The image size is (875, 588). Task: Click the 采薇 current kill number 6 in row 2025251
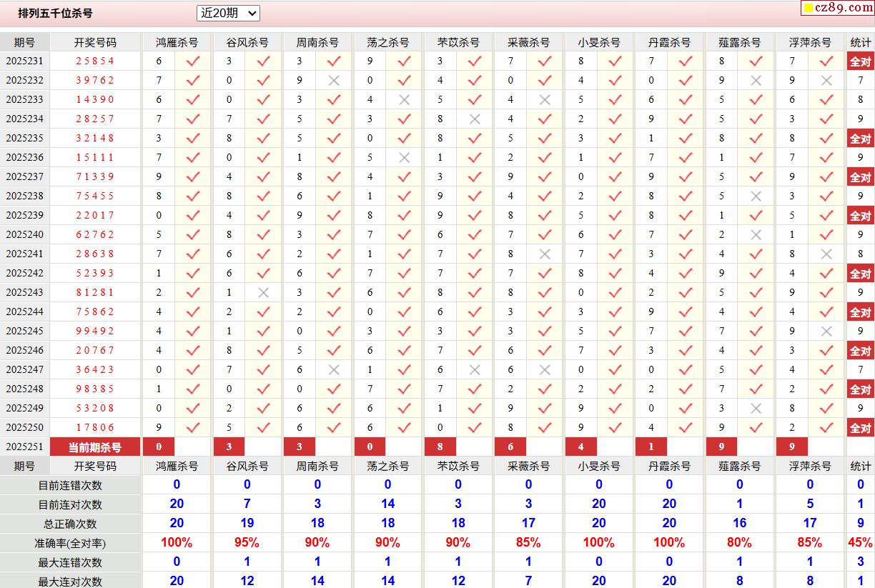(x=510, y=447)
